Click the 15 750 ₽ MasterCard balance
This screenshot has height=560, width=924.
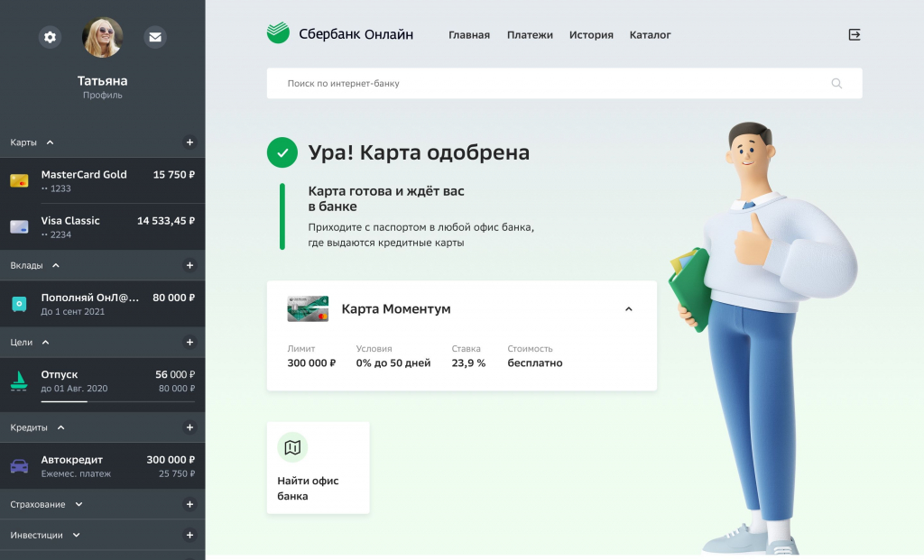tap(174, 175)
